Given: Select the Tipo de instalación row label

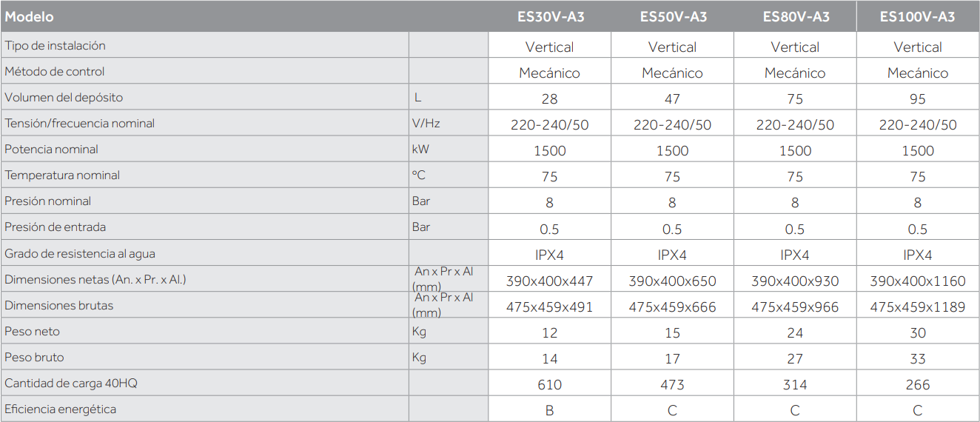Looking at the screenshot, I should 55,46.
